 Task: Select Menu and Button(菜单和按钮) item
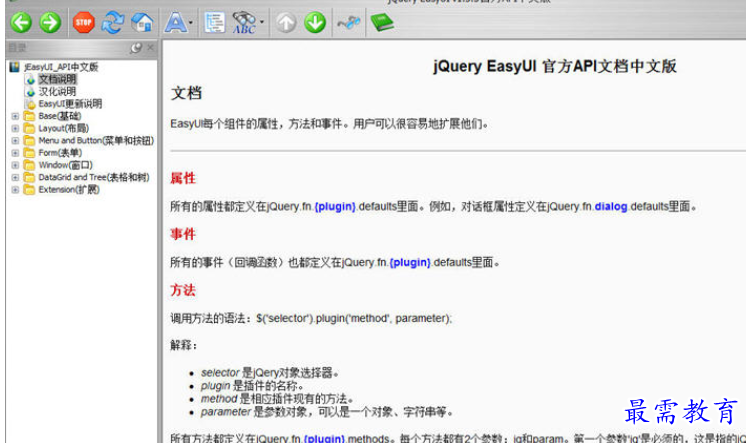click(96, 141)
